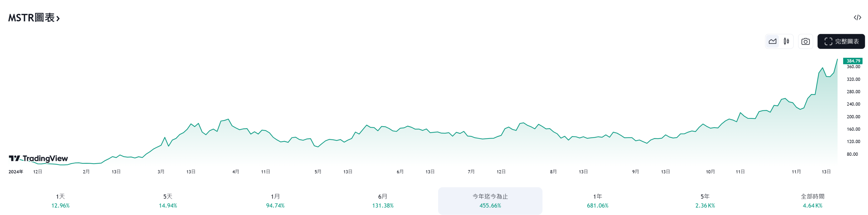Open the embed code icon
The image size is (868, 215).
[x=857, y=17]
